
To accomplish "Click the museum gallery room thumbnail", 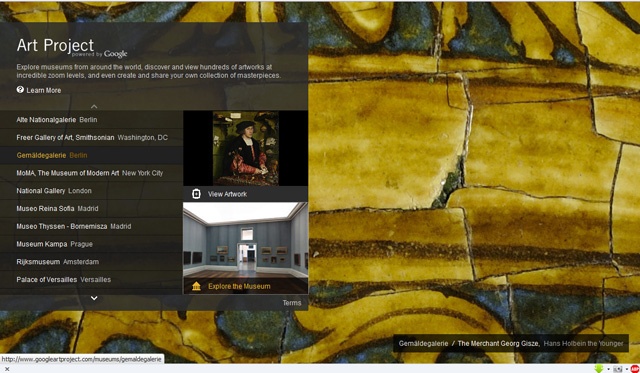I will 246,240.
